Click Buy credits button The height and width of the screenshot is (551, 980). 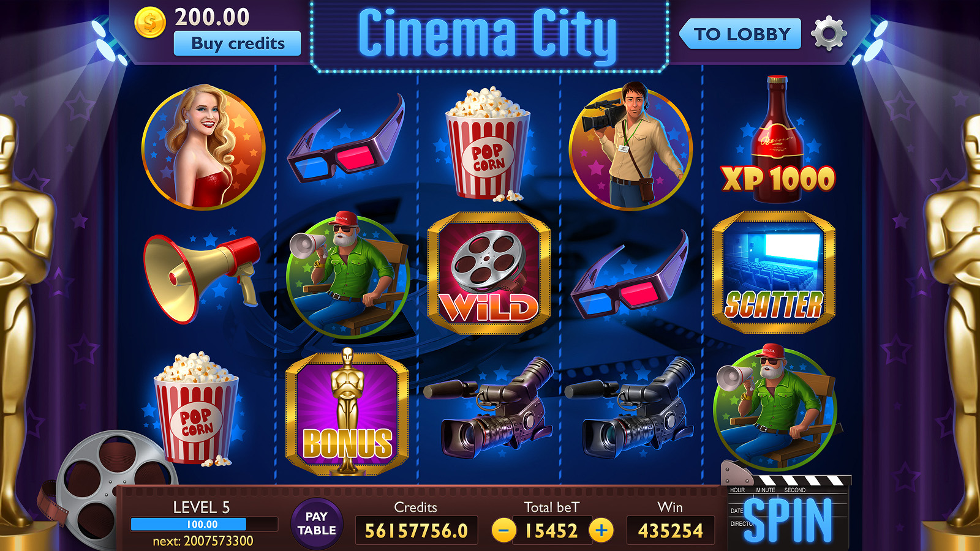pos(238,43)
